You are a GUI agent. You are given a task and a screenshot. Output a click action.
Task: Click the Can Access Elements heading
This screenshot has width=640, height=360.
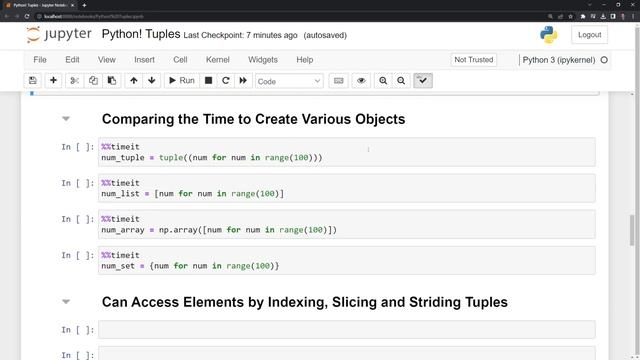tap(304, 302)
